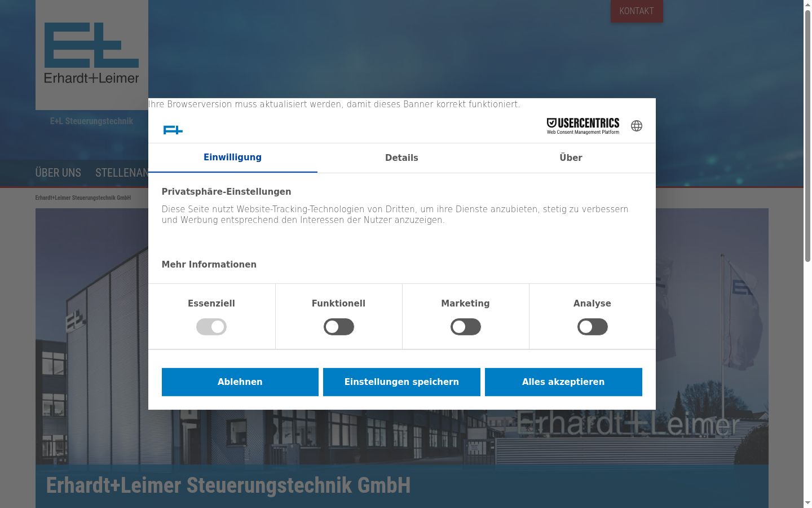Image resolution: width=812 pixels, height=508 pixels.
Task: Open the Über tab
Action: click(x=571, y=157)
